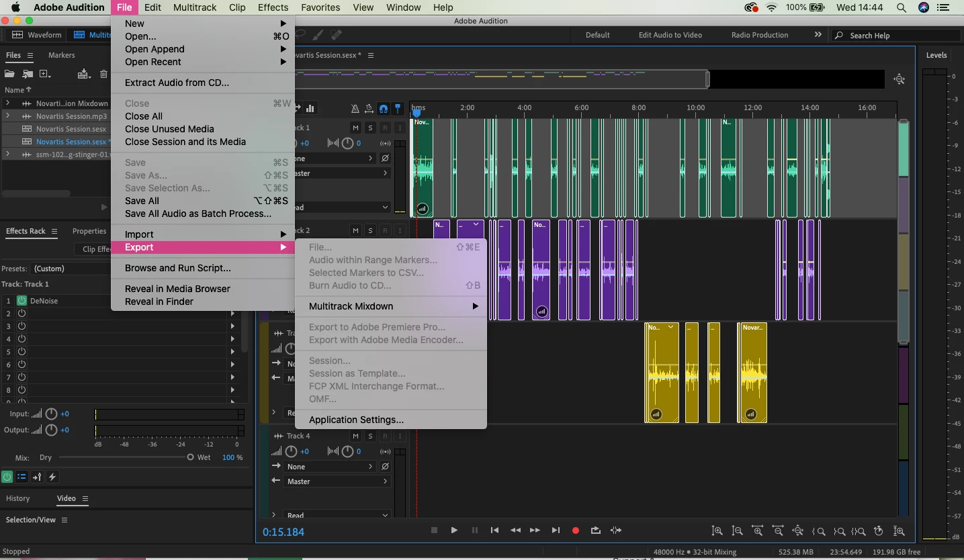Click red Record button in transport
964x560 pixels.
tap(576, 530)
